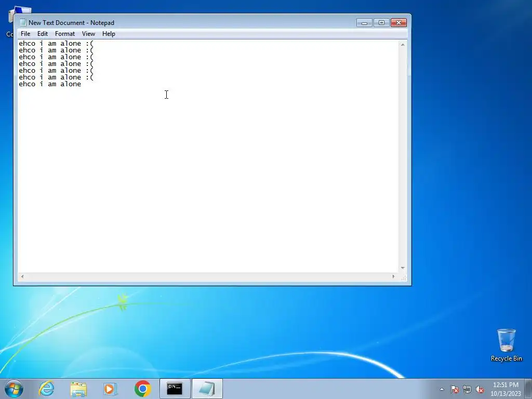Open the Windows Start menu
The height and width of the screenshot is (399, 532).
click(x=14, y=389)
